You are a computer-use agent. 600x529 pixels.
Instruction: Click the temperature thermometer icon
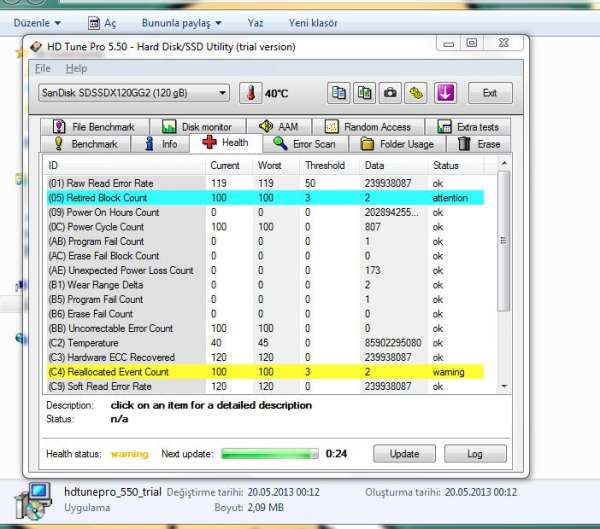(x=251, y=93)
